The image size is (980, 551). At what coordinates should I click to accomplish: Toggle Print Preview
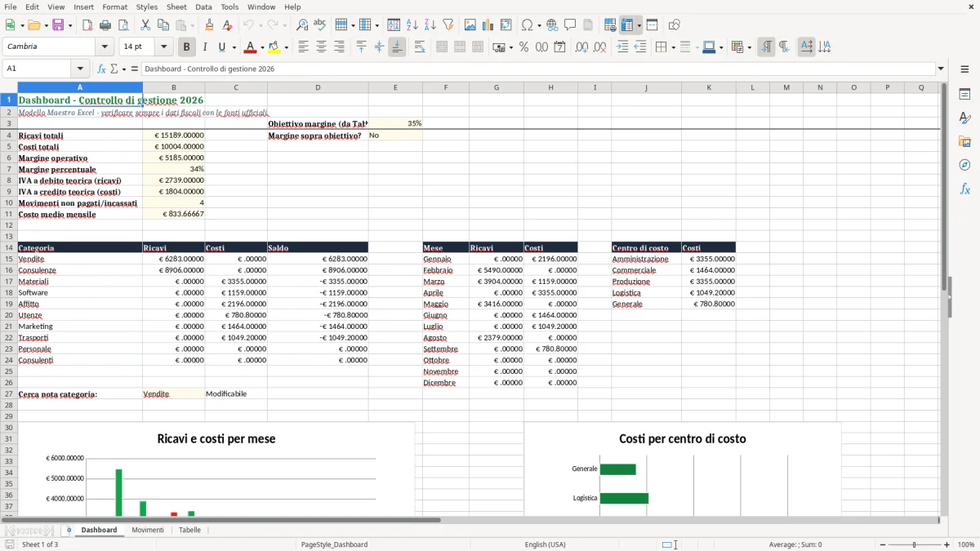(123, 25)
